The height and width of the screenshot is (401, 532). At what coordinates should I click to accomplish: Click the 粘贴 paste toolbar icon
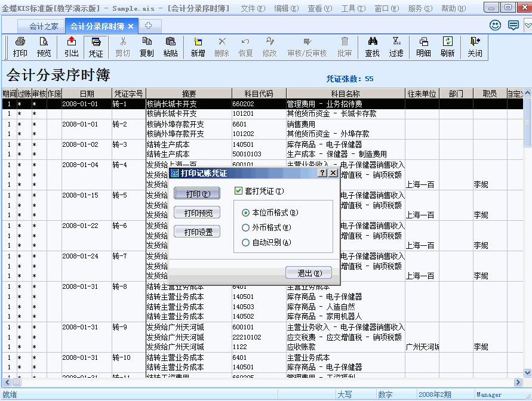point(170,47)
